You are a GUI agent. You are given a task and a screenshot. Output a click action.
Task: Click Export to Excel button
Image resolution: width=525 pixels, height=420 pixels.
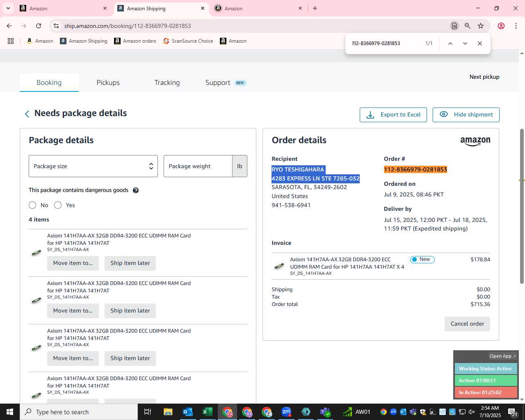click(x=393, y=114)
